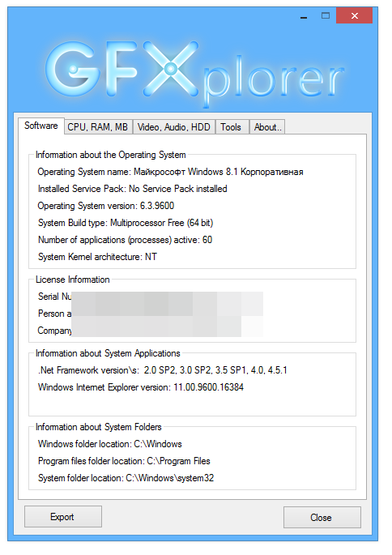The height and width of the screenshot is (555, 392).
Task: Select the .Net Framework versions line
Action: [163, 370]
